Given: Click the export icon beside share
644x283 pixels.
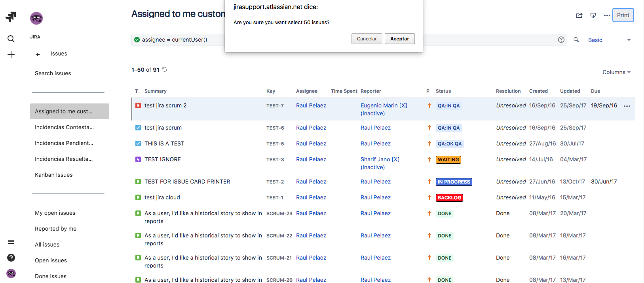Looking at the screenshot, I should coord(593,15).
